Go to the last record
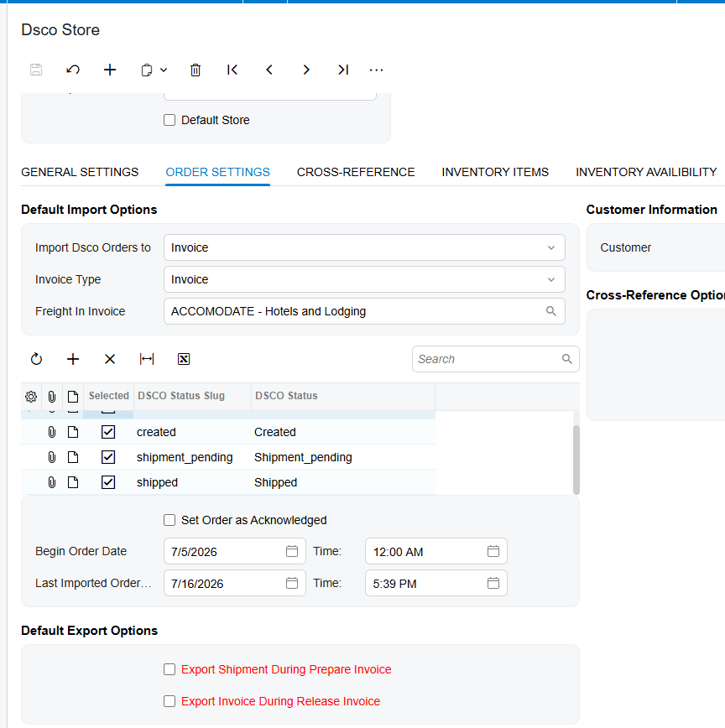Image resolution: width=725 pixels, height=728 pixels. coord(343,70)
